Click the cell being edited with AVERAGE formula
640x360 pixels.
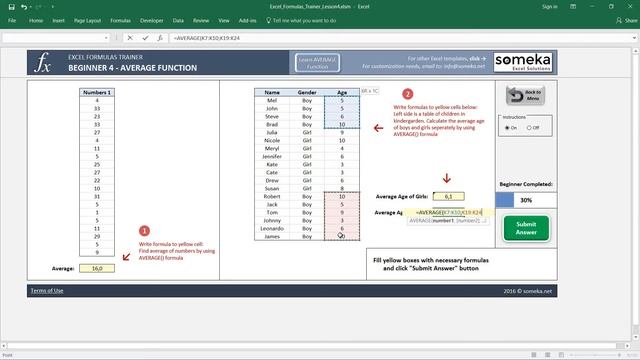449,213
